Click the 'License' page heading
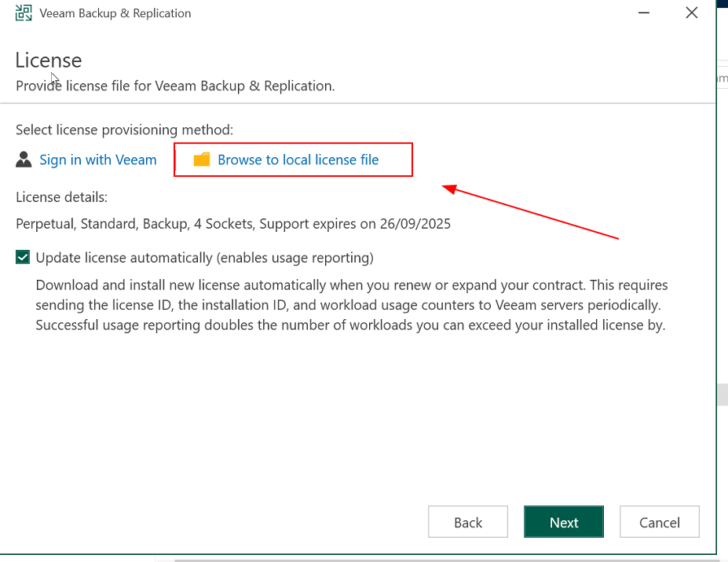Screen dimensions: 728x562 click(49, 61)
